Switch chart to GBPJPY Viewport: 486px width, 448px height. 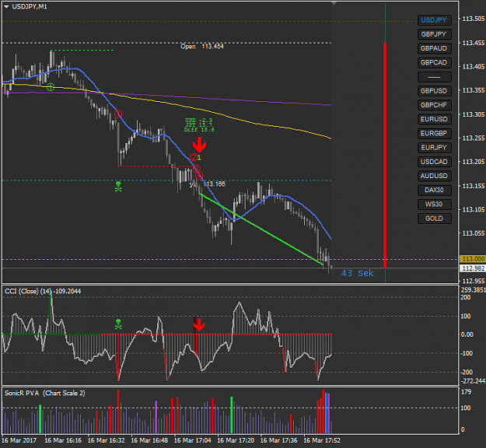[x=434, y=34]
